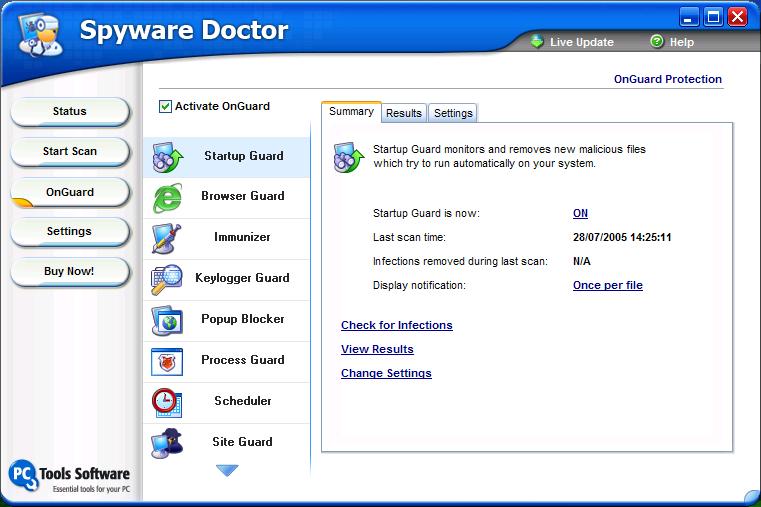Maximize the Spyware Doctor window
The width and height of the screenshot is (761, 507).
point(713,17)
